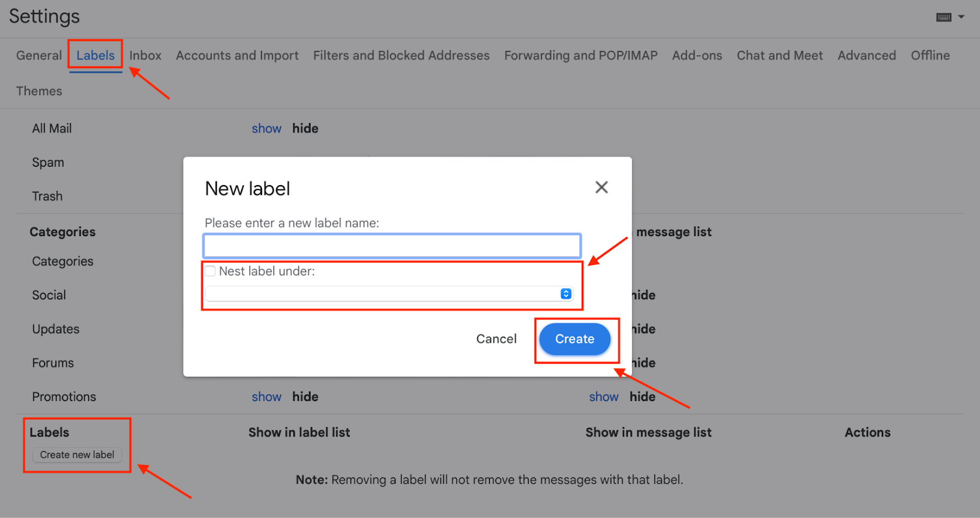Viewport: 980px width, 518px height.
Task: Click the stepper icon on nest label selector
Action: [x=564, y=294]
